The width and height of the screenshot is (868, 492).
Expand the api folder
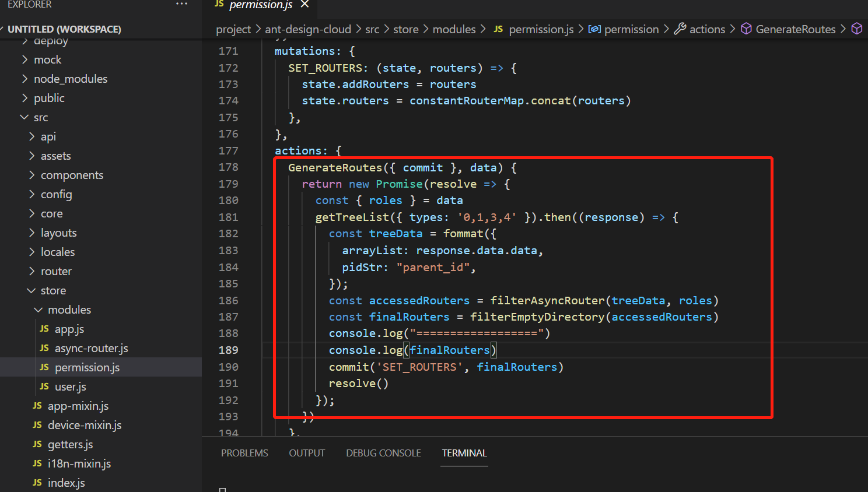tap(48, 136)
